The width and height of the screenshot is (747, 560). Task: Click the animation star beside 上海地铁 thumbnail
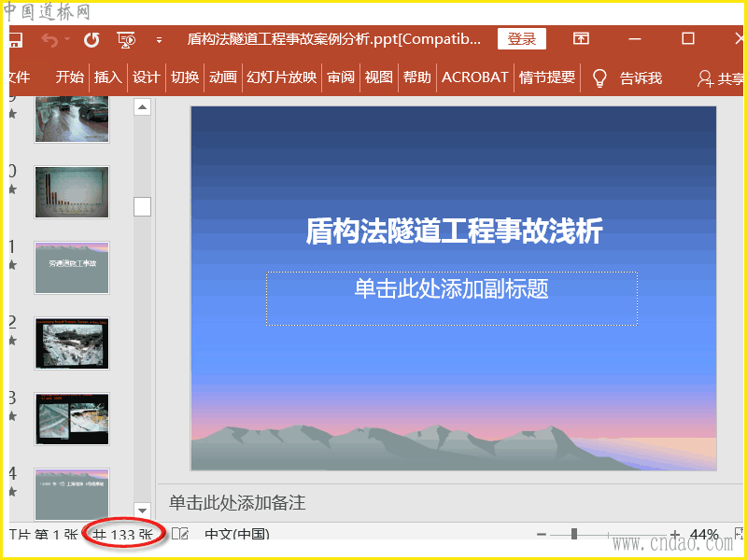pyautogui.click(x=12, y=492)
